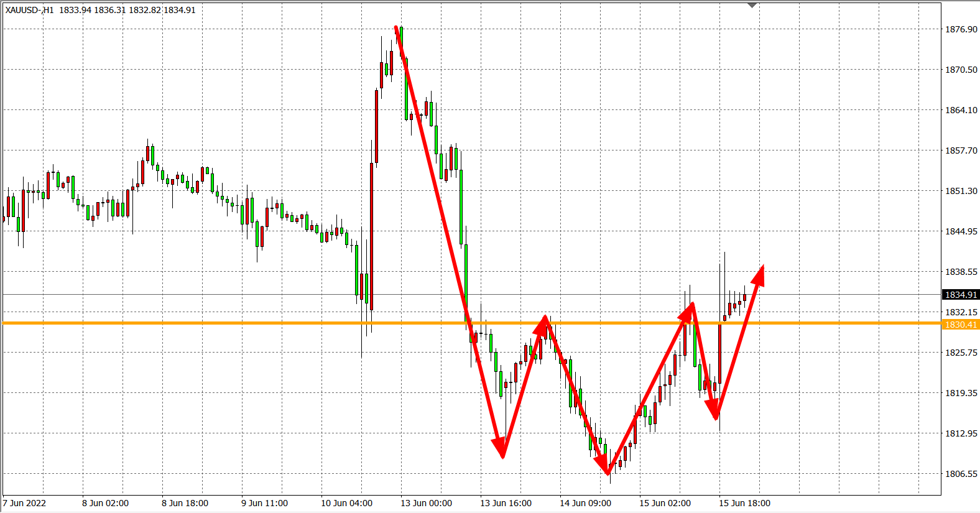
Task: Click the 15 Jun 18:00 time label
Action: point(744,503)
